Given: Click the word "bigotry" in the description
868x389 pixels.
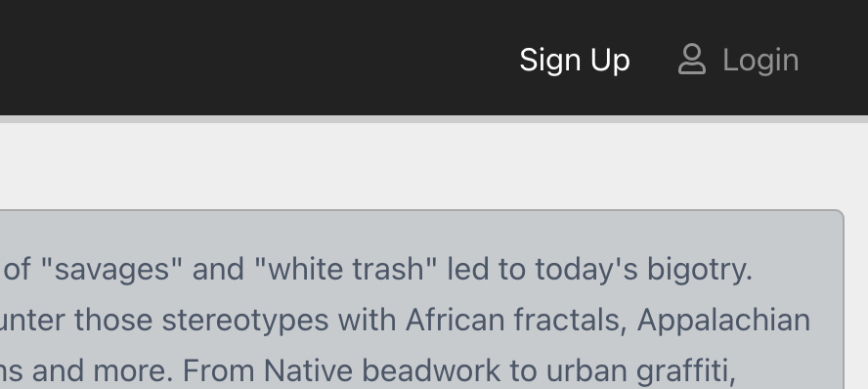Looking at the screenshot, I should point(697,270).
